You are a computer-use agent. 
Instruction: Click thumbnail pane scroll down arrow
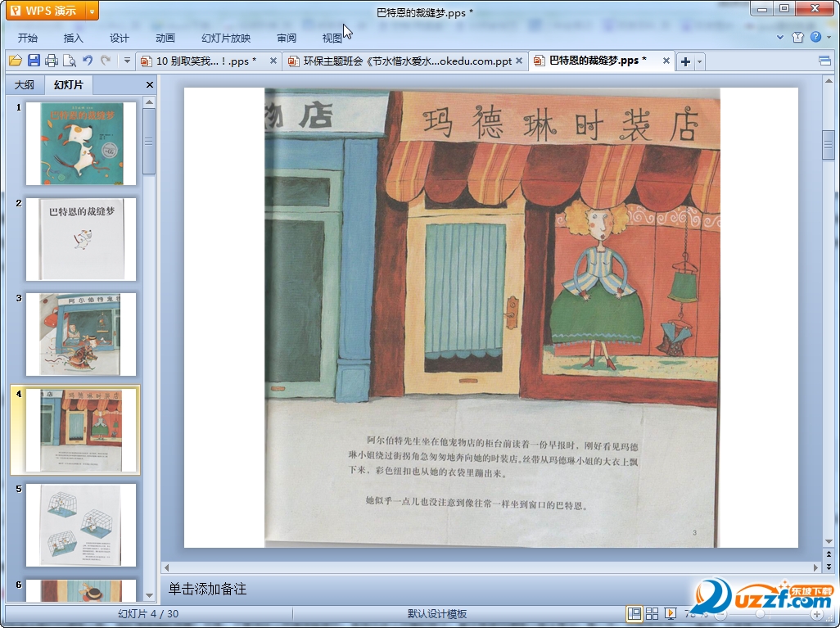[x=150, y=595]
